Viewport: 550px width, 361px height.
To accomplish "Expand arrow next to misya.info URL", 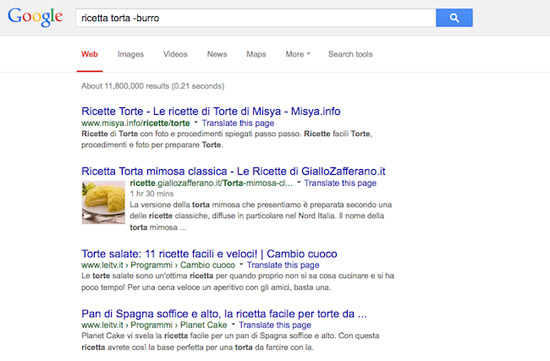I will pyautogui.click(x=196, y=122).
